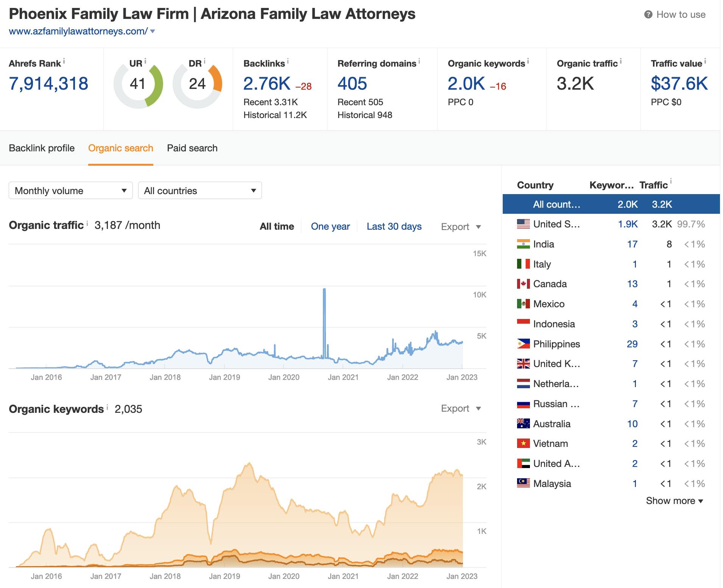Screen dimensions: 723x588
Task: Click the Organic keywords info icon in header
Action: [x=528, y=61]
